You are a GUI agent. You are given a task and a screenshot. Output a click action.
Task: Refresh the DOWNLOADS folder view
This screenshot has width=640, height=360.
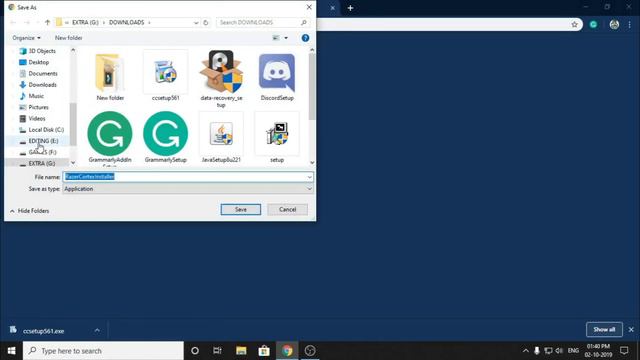click(206, 22)
